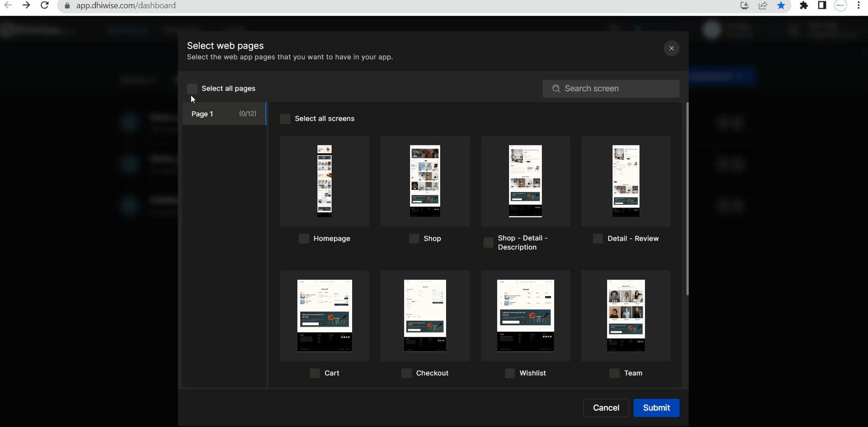This screenshot has width=868, height=427.
Task: Select the Checkout screen checkbox
Action: click(x=406, y=373)
